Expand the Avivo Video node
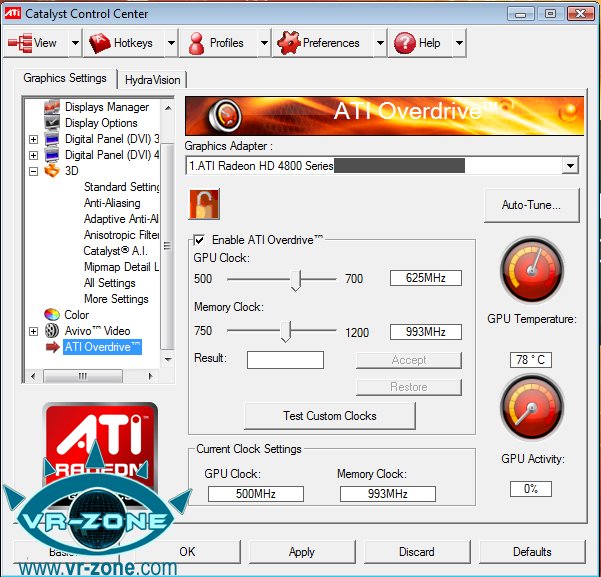 click(x=34, y=331)
